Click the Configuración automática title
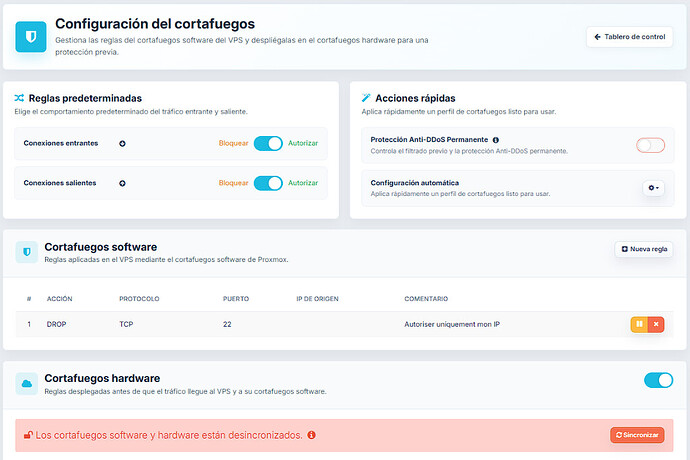The image size is (690, 460). click(x=415, y=183)
